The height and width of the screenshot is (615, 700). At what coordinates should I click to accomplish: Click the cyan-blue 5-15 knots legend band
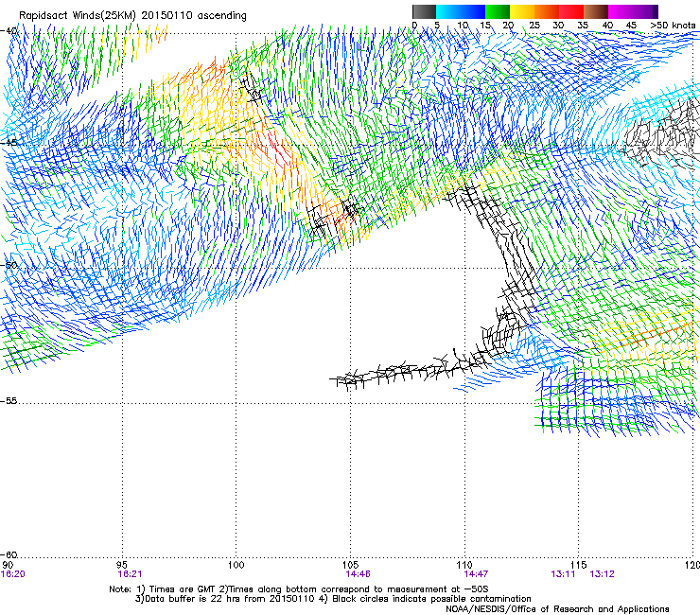click(461, 11)
